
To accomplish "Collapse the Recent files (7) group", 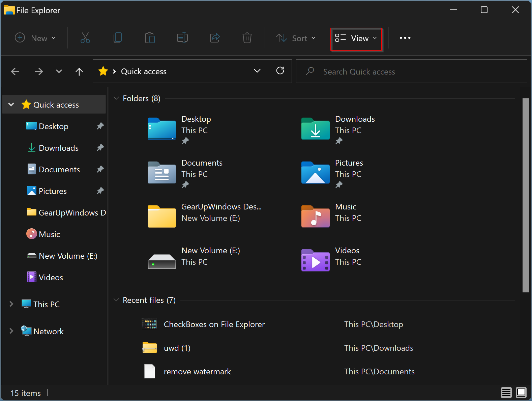I will [x=116, y=300].
